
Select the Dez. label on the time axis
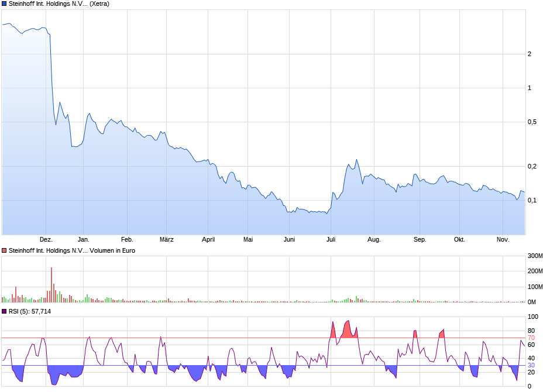pyautogui.click(x=47, y=239)
